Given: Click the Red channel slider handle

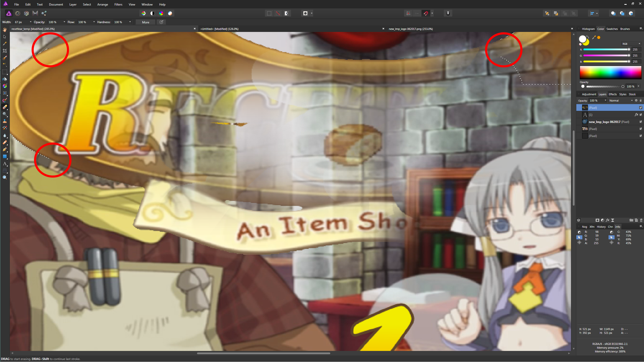Looking at the screenshot, I should (x=629, y=50).
